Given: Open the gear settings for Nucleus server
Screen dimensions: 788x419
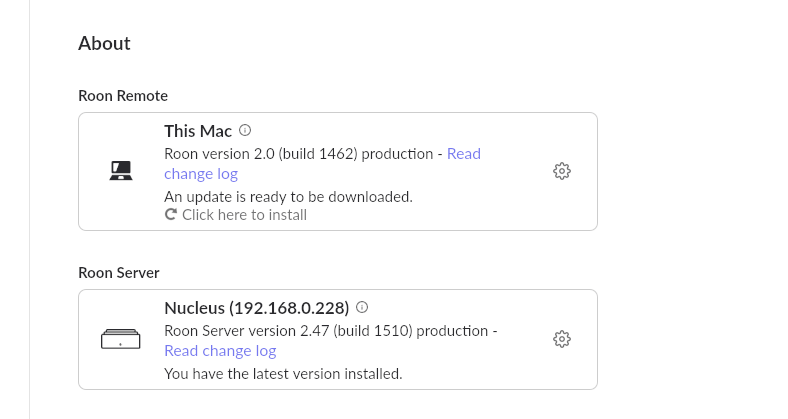Looking at the screenshot, I should (x=561, y=339).
